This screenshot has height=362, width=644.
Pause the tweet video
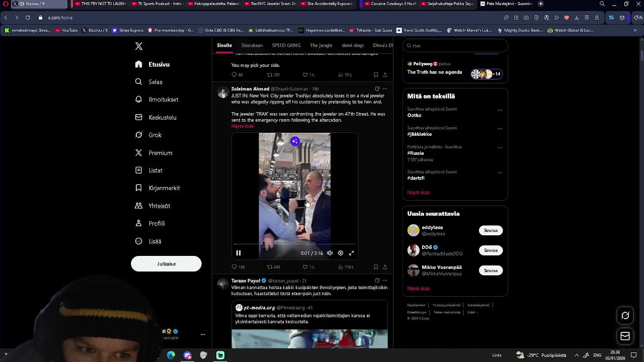pos(238,253)
